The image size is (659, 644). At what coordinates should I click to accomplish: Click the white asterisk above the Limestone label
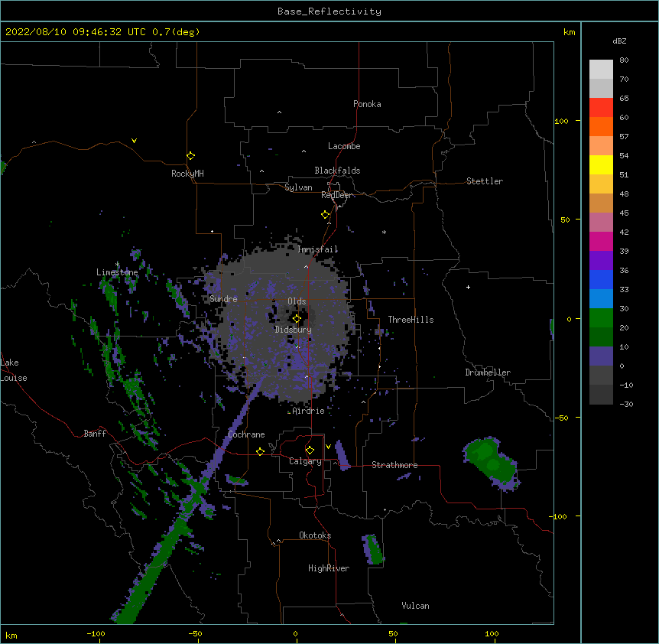118,265
